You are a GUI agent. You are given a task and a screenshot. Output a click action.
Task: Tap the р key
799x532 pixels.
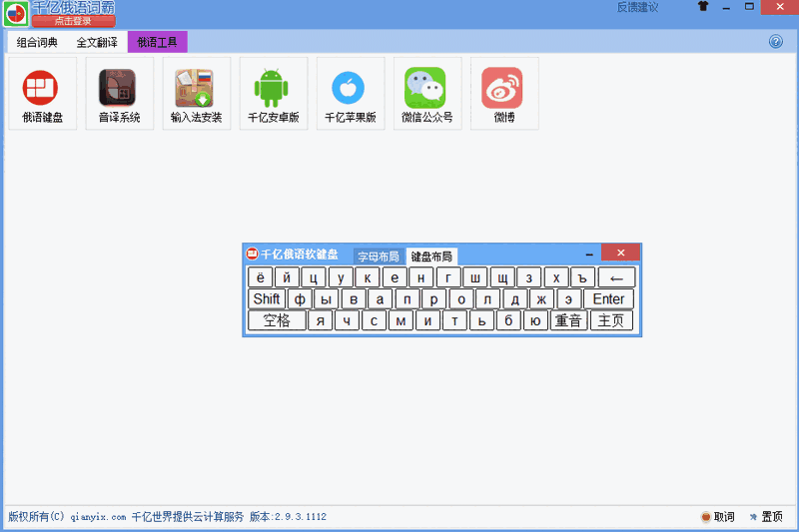tap(434, 298)
